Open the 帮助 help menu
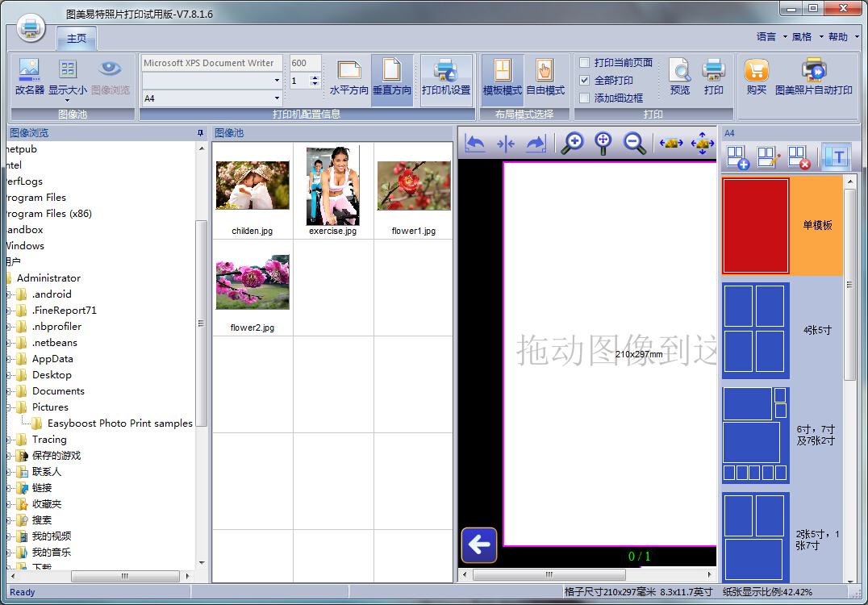868x605 pixels. pos(842,37)
